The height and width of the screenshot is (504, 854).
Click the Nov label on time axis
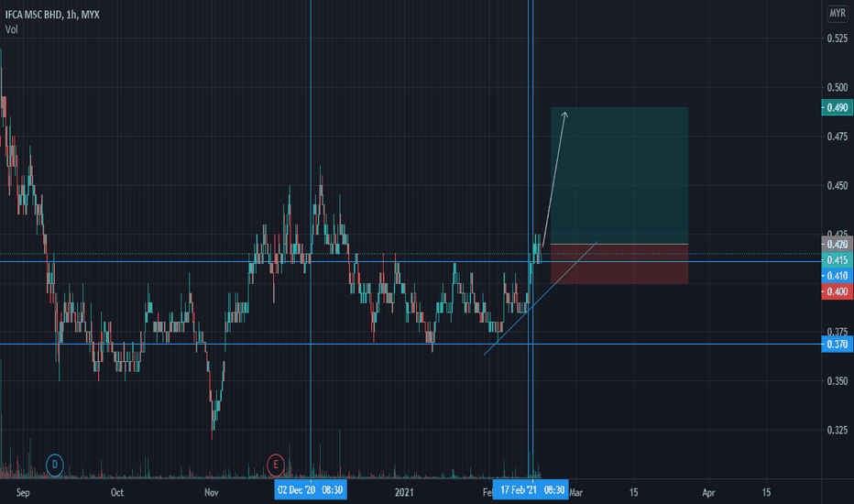coord(212,493)
